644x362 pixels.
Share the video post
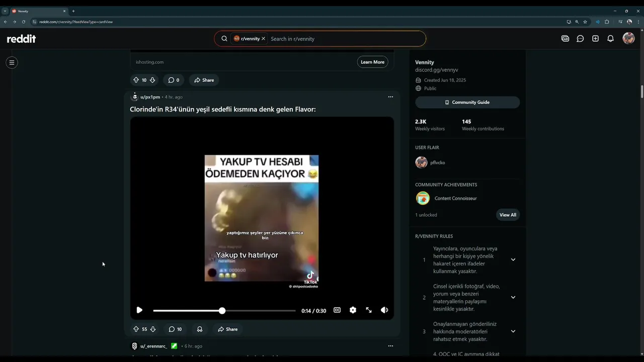[x=227, y=329]
